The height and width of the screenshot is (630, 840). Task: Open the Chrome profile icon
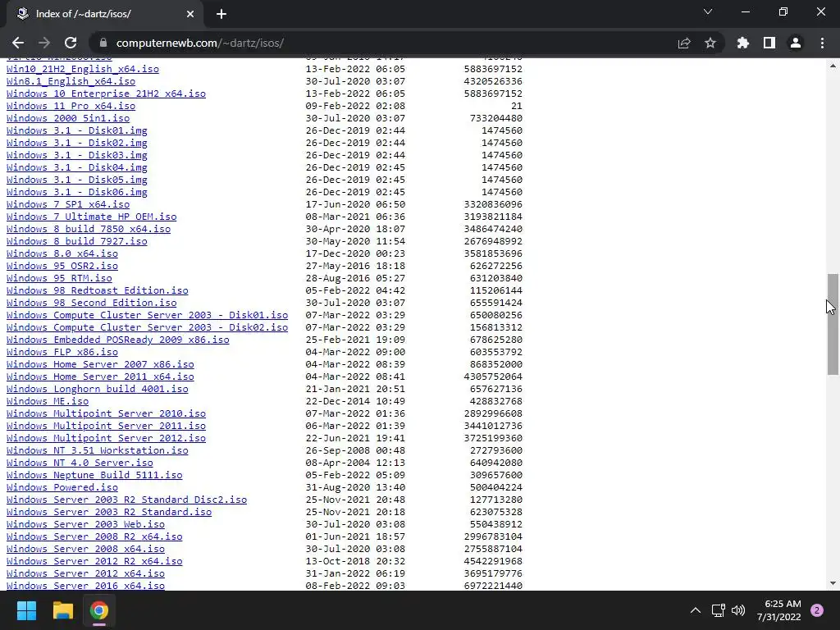click(796, 43)
